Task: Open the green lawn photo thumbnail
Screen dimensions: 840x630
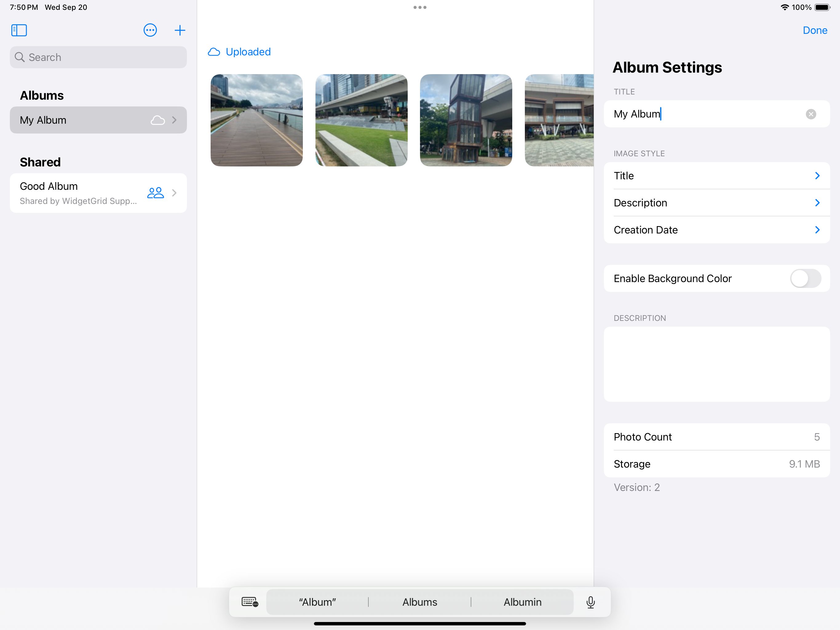Action: point(362,120)
